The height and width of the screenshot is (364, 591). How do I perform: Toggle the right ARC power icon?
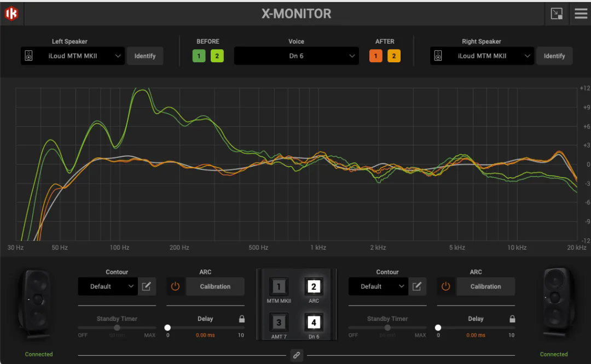point(446,286)
